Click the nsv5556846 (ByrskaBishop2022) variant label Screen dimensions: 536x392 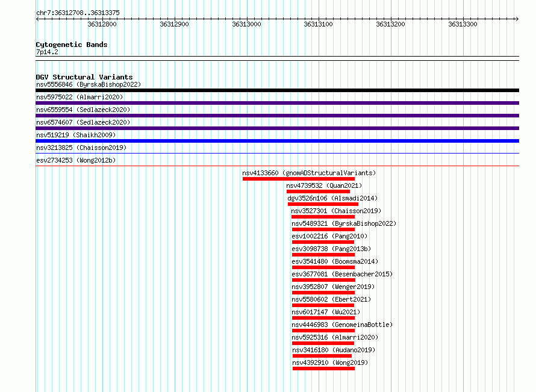89,84
